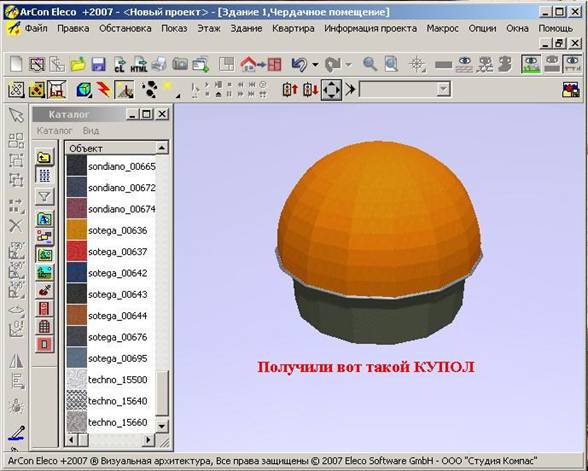Click the floor up arrow icon
Image resolution: width=588 pixels, height=471 pixels.
290,90
